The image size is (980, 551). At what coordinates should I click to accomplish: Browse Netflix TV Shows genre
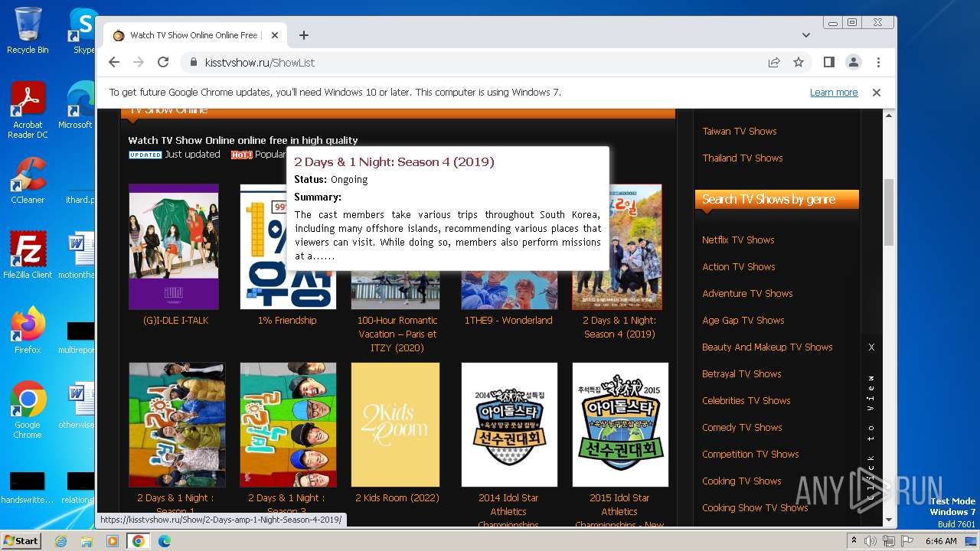[x=738, y=240]
